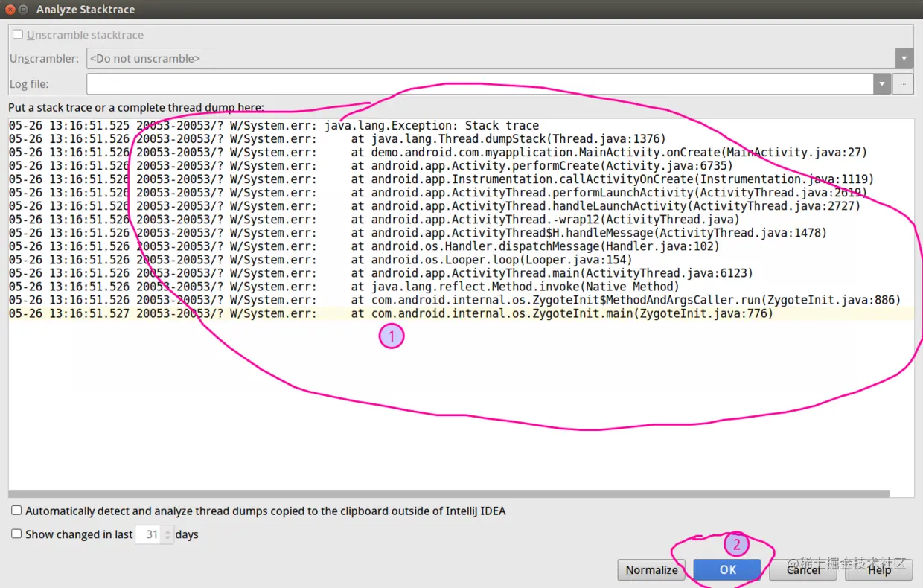Click the Thread.dumpStack(Thread.java:1376) line
The image size is (923, 588).
coord(337,138)
